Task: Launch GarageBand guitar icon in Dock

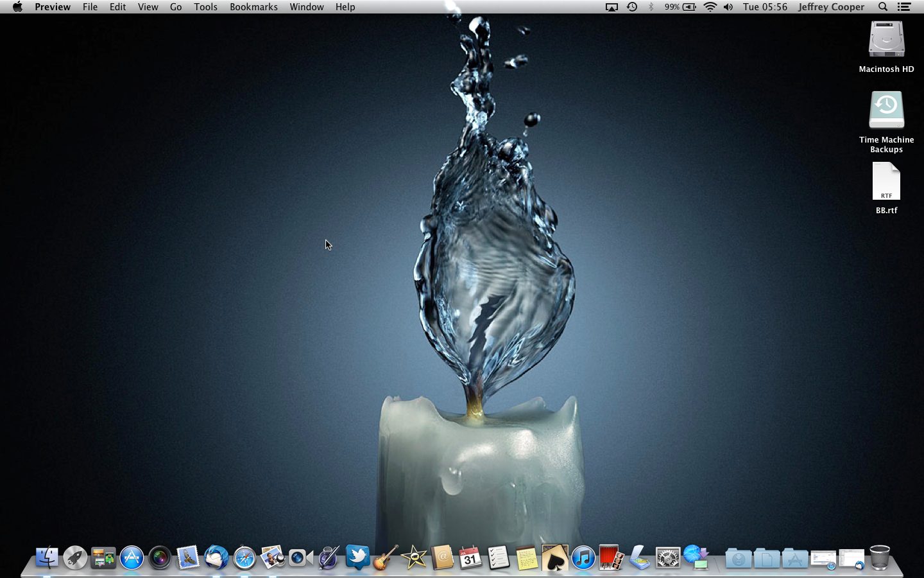Action: click(x=386, y=557)
